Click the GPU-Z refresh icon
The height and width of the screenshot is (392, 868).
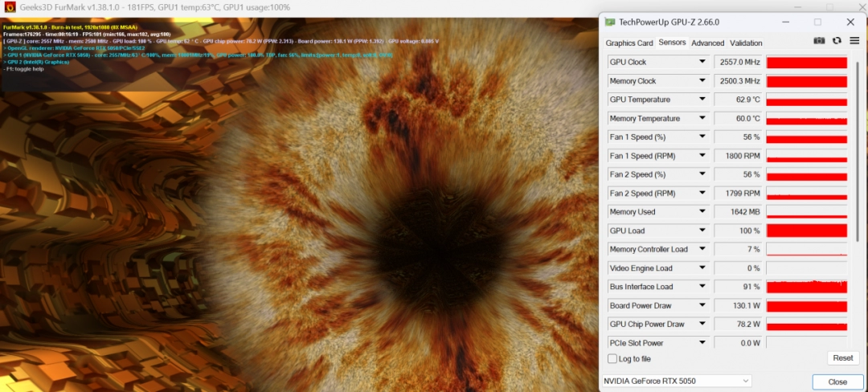pyautogui.click(x=837, y=41)
